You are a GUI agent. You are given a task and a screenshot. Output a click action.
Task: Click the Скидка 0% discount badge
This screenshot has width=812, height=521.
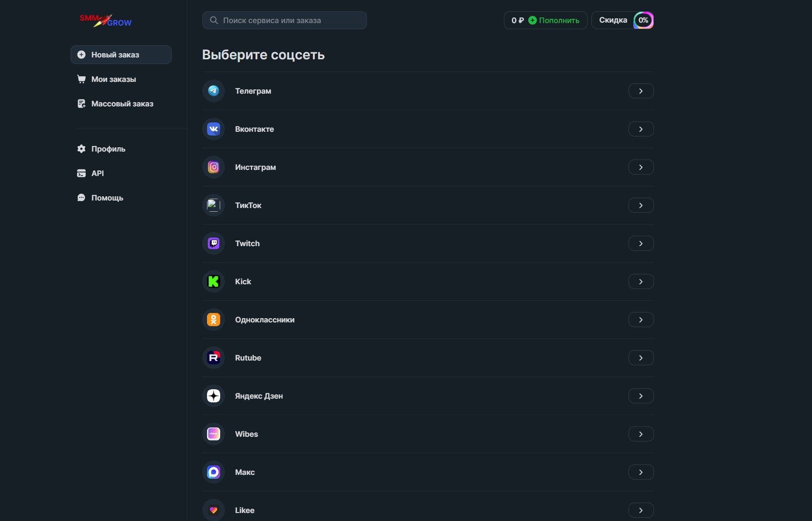(x=622, y=20)
